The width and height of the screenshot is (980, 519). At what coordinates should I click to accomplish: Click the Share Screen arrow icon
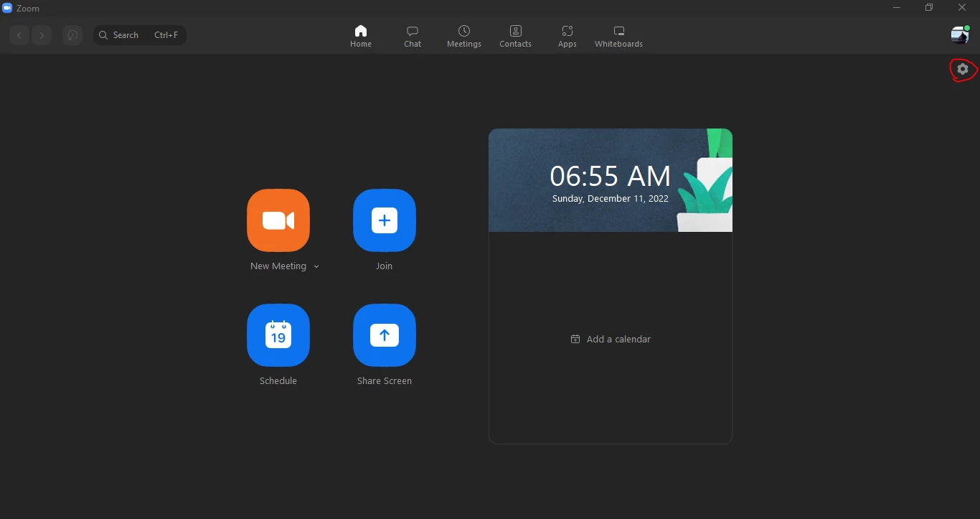385,335
